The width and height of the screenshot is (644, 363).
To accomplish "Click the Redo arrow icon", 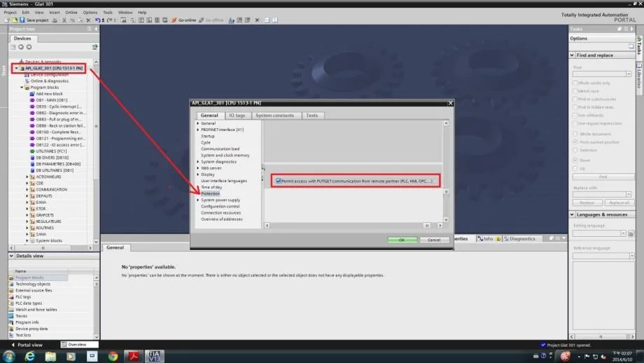I will click(110, 20).
